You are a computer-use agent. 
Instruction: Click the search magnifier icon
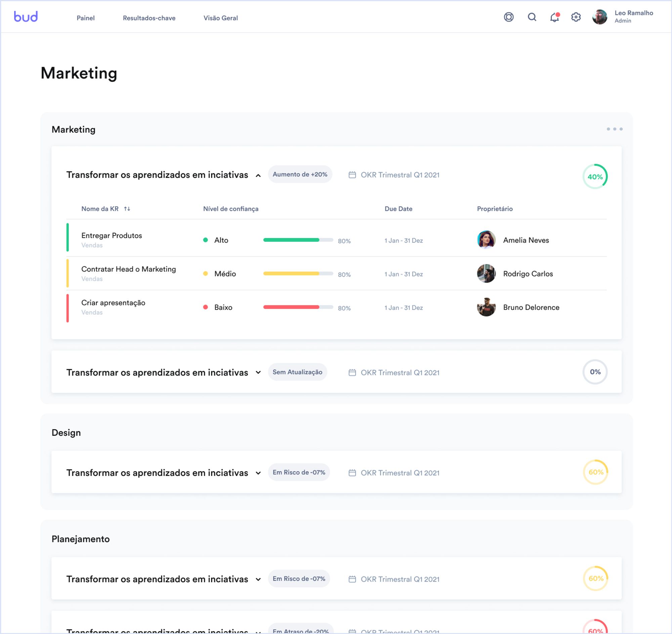click(x=532, y=17)
